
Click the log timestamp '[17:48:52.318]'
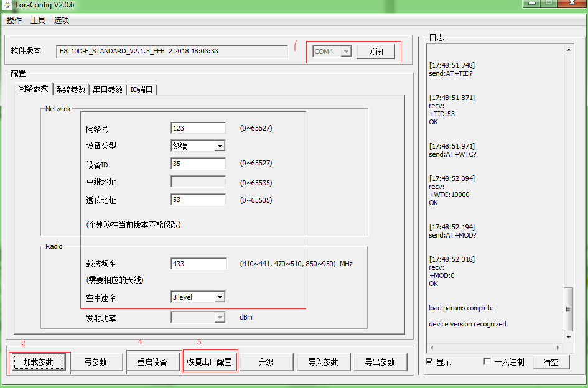(x=452, y=259)
